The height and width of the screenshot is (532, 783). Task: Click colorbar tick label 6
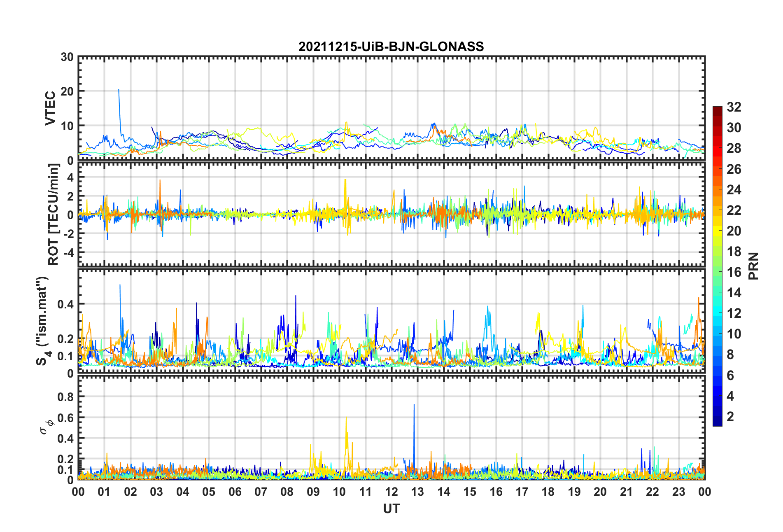coord(730,375)
